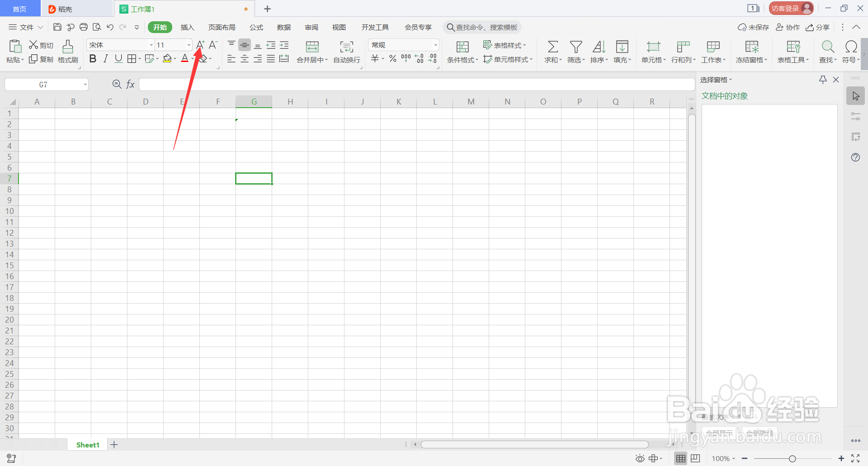
Task: Open the 开发工具 ribbon tab
Action: tap(375, 27)
